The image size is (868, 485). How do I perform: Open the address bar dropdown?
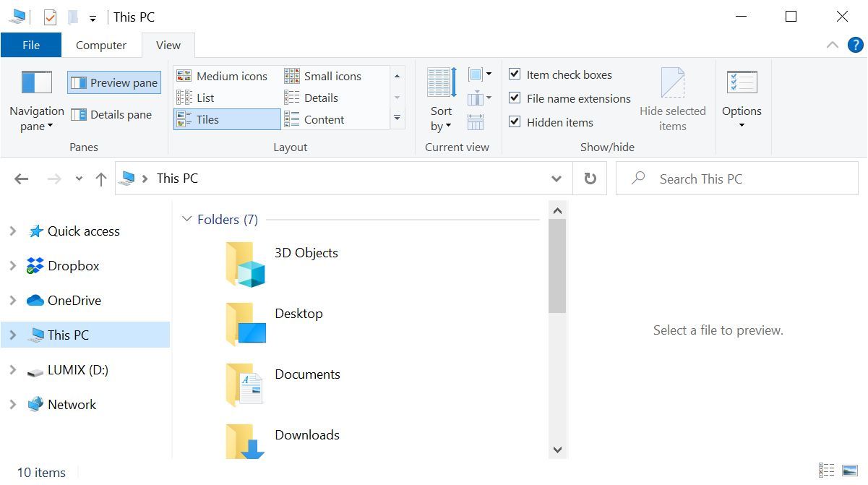(x=557, y=178)
